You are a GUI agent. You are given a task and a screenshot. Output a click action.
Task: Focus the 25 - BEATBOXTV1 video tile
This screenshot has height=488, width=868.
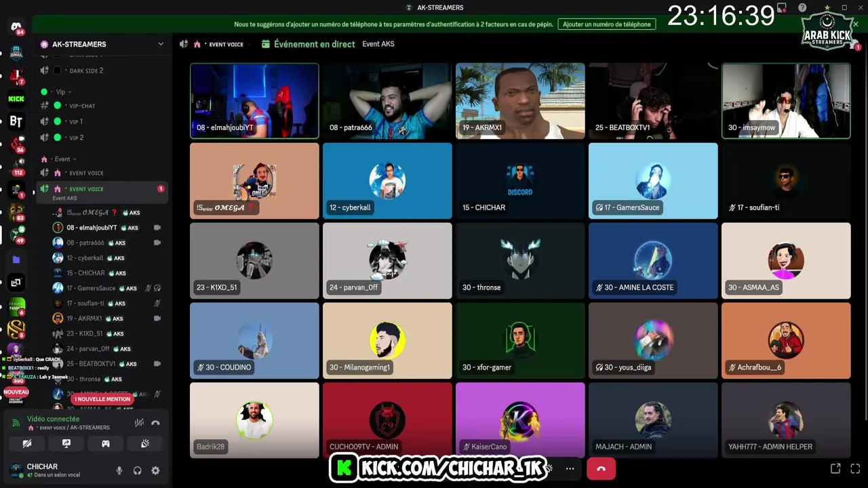click(653, 101)
